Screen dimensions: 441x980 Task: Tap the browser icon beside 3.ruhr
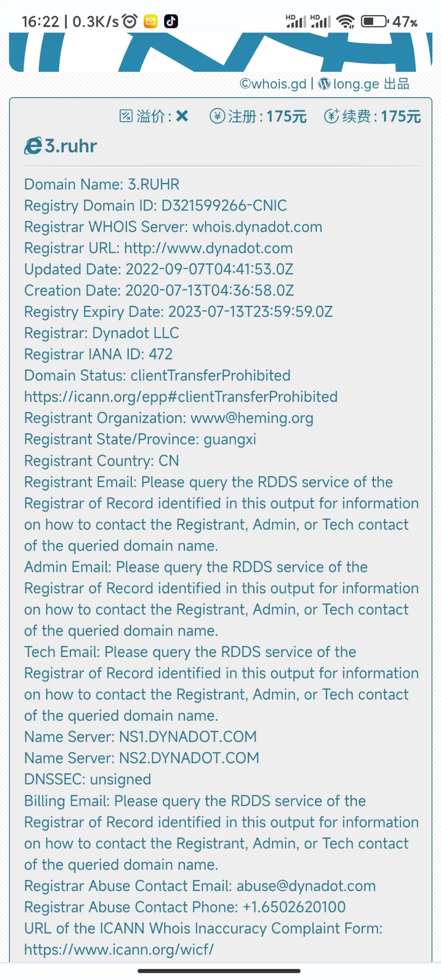[x=33, y=146]
